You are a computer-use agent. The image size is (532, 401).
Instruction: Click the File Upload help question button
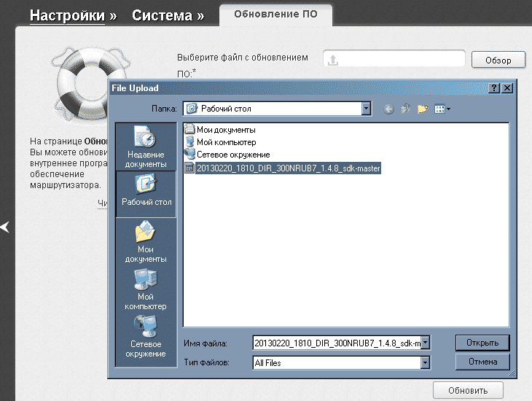click(x=494, y=87)
